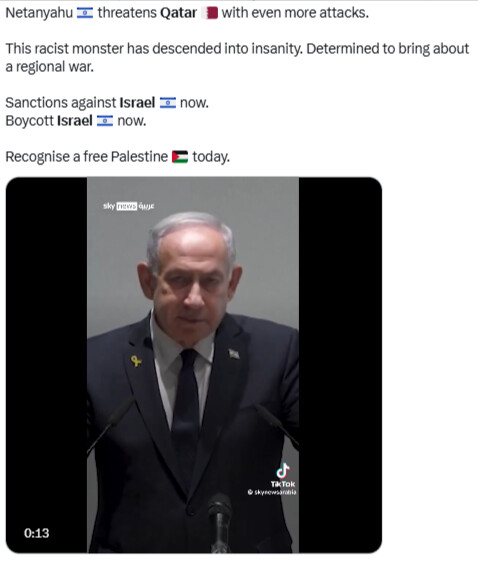Screen dimensions: 478x561
Task: Click the @skynewsarabia watermark text
Action: point(272,492)
